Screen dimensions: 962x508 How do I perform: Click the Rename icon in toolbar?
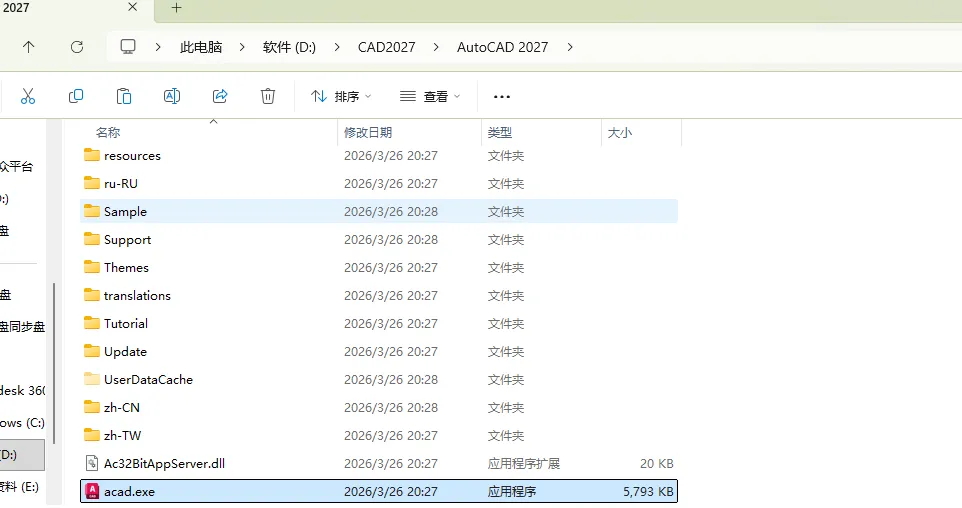point(172,96)
